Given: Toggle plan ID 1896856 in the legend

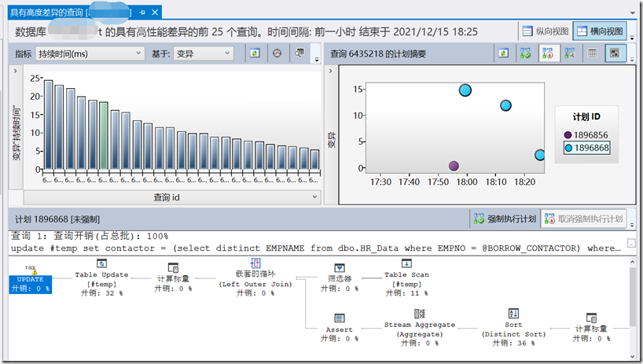Looking at the screenshot, I should click(586, 135).
